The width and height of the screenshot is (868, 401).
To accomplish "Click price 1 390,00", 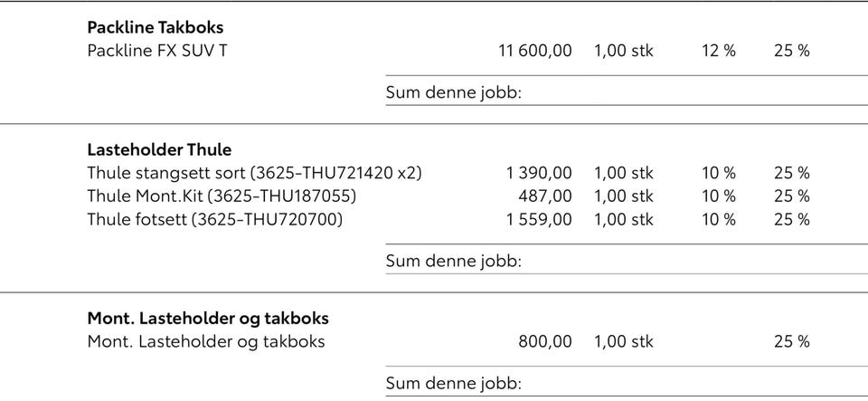I will coord(539,174).
